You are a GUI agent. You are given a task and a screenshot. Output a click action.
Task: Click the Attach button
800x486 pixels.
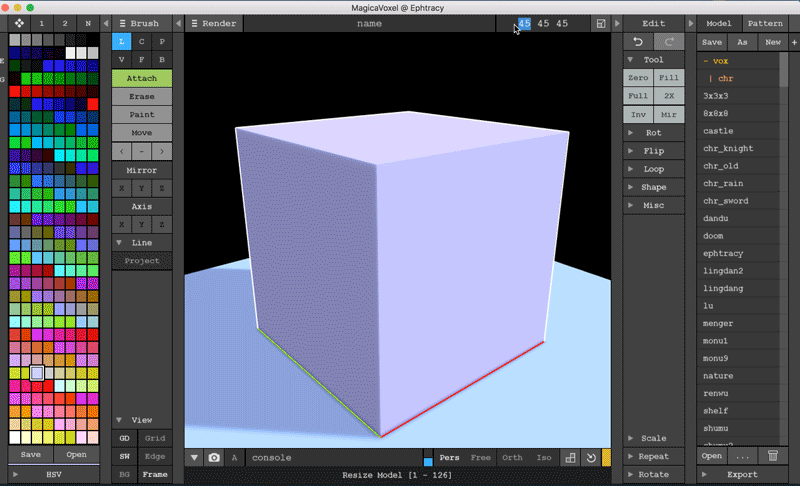(x=141, y=78)
